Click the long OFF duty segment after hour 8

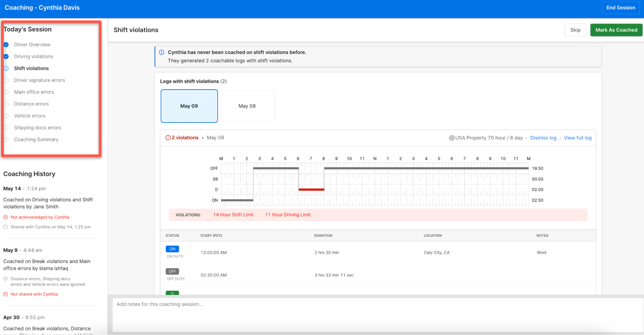426,168
